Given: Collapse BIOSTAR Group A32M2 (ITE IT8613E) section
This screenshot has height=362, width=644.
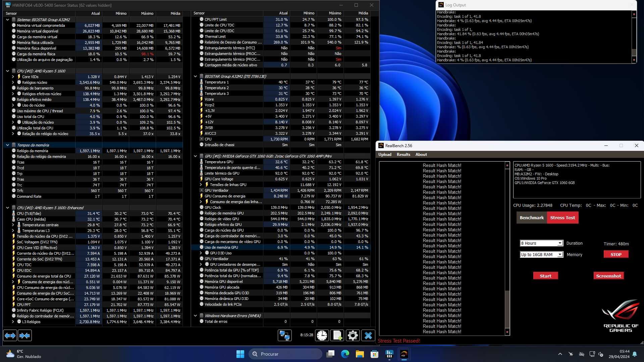Looking at the screenshot, I should pos(195,76).
